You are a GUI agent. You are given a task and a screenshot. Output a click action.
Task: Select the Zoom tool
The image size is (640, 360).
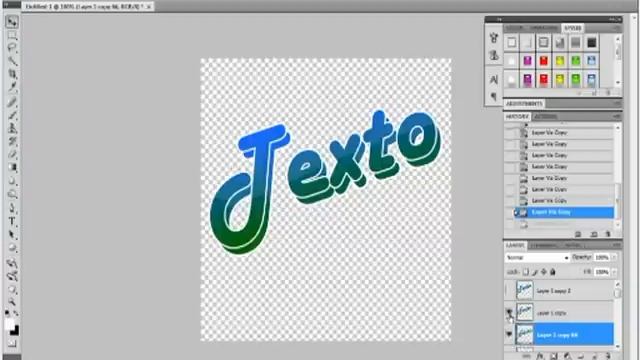[x=12, y=302]
